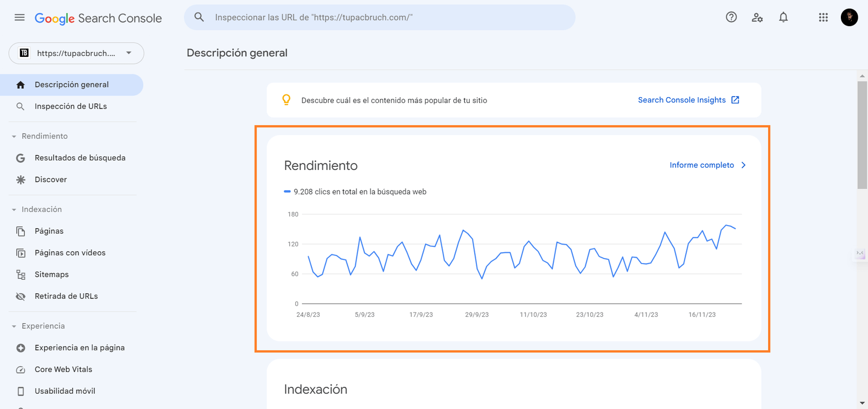Open the Google apps grid
The width and height of the screenshot is (868, 409).
[823, 17]
